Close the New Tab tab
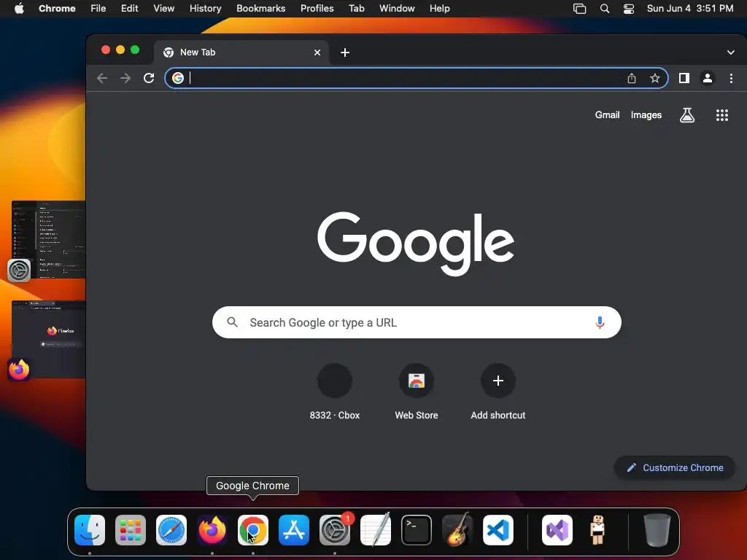This screenshot has width=747, height=560. [317, 52]
